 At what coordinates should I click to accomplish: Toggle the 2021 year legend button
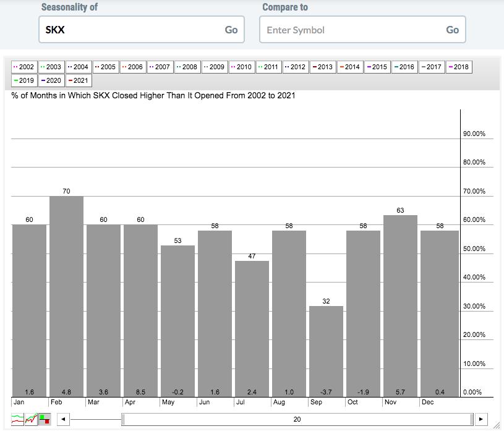point(79,80)
